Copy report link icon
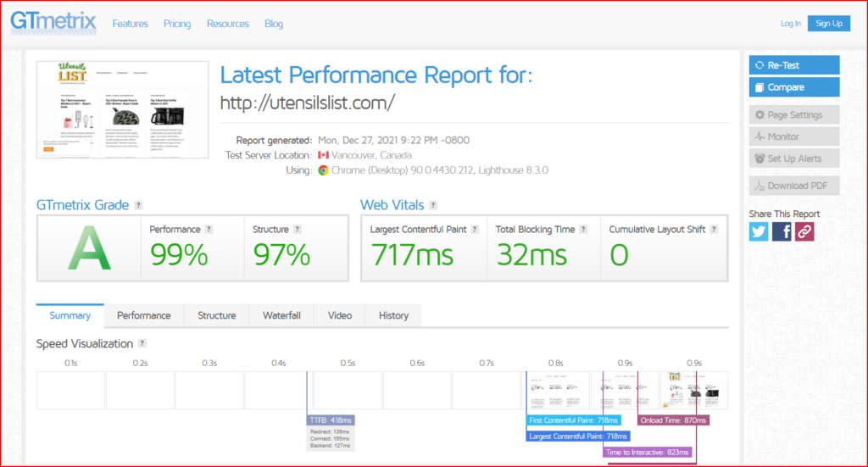 click(805, 231)
